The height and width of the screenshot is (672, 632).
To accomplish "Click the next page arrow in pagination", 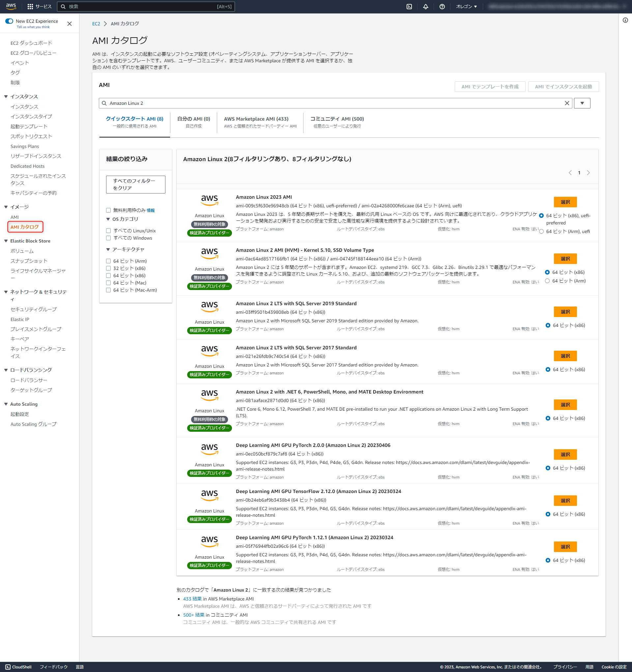I will point(589,173).
